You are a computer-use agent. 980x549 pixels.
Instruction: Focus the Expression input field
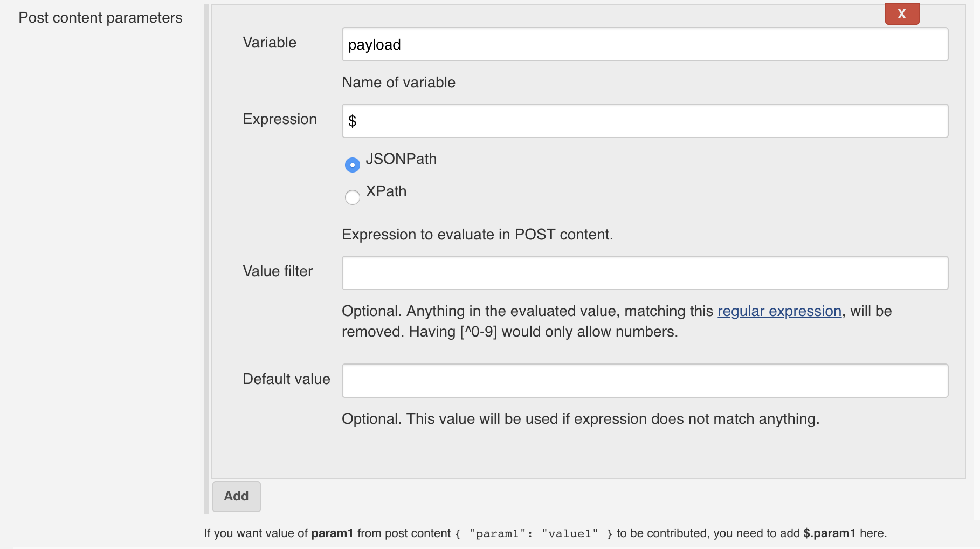point(645,121)
